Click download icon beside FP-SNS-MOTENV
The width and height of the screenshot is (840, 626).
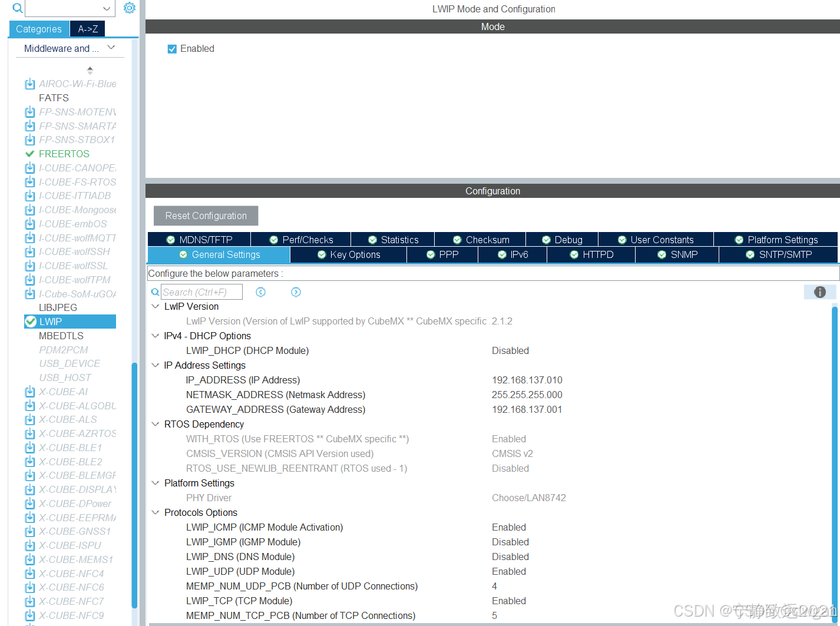30,112
